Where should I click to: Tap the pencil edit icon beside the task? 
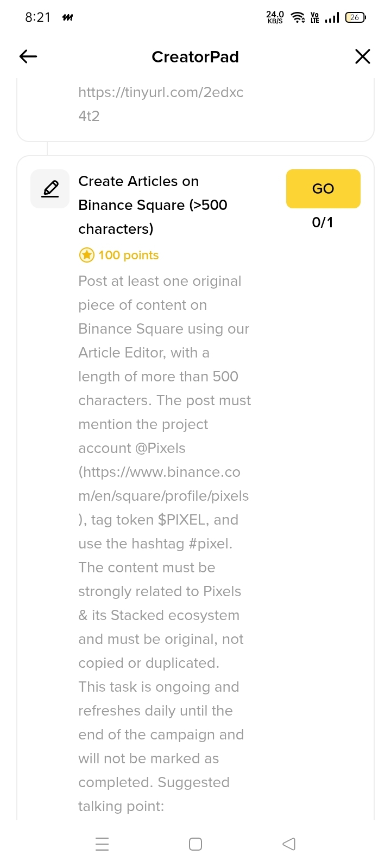50,189
